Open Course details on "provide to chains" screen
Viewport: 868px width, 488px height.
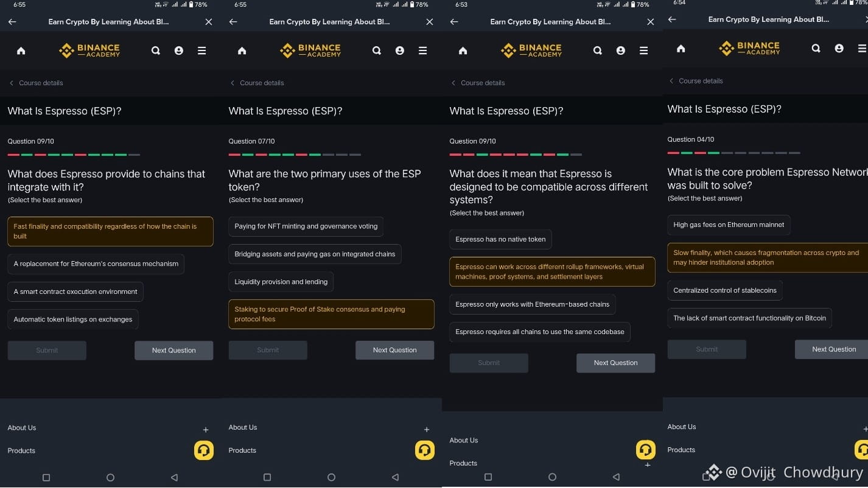click(36, 83)
